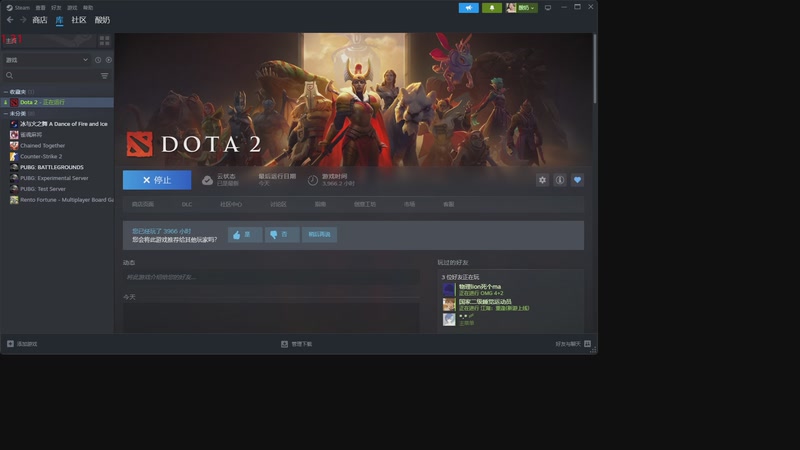Click the Dota 2 logo in banner
800x450 pixels.
tap(194, 144)
